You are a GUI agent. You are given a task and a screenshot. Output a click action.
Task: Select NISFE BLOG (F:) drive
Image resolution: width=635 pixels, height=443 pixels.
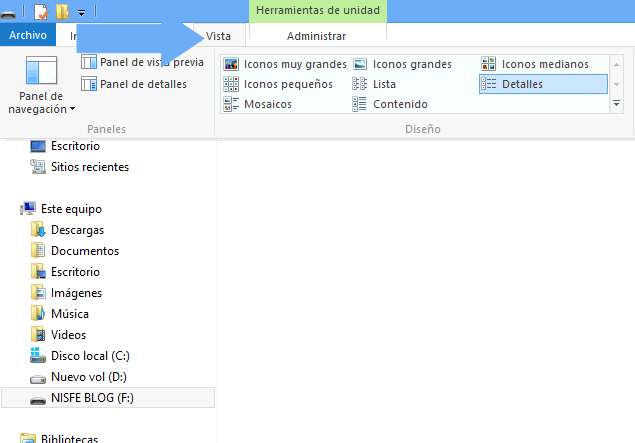(108, 398)
